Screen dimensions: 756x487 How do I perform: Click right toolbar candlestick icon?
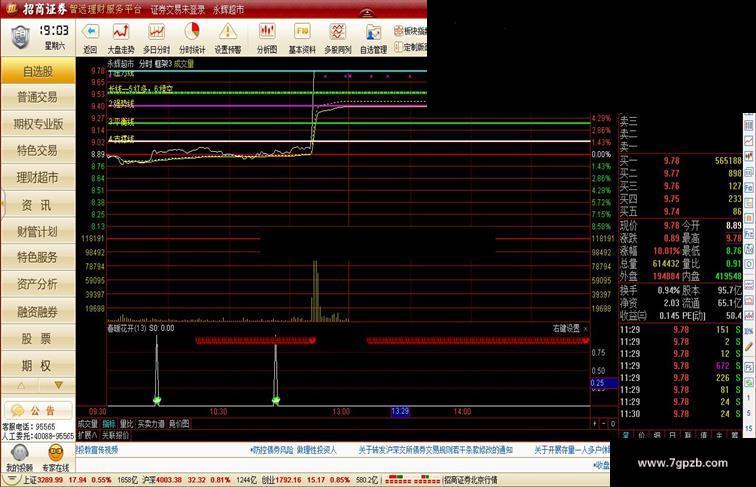click(x=749, y=156)
